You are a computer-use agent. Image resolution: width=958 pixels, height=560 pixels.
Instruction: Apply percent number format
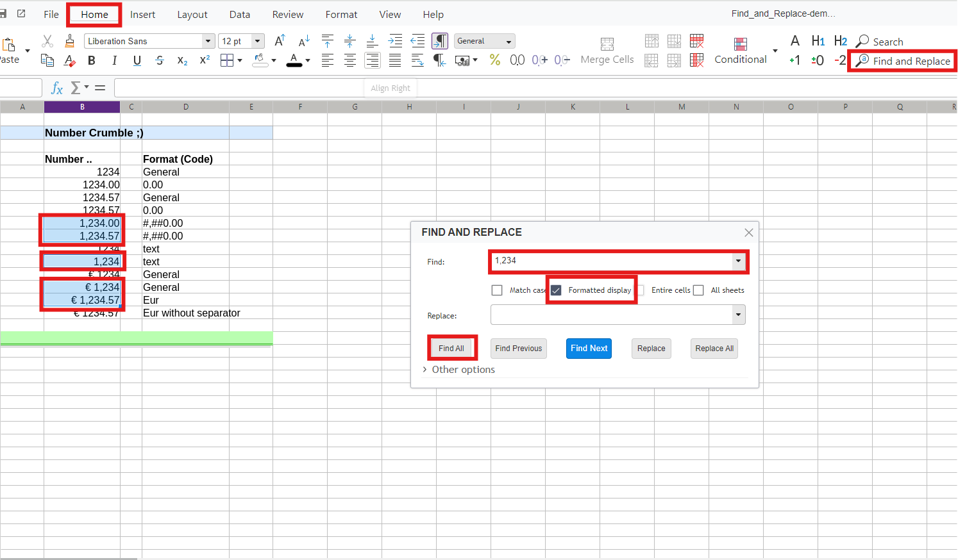click(494, 60)
